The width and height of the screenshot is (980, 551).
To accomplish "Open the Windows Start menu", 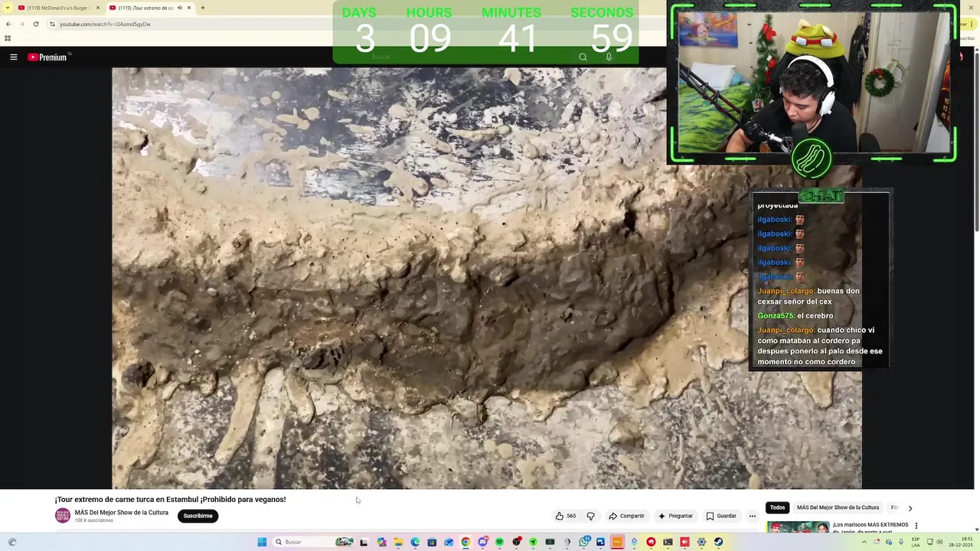I will [262, 542].
